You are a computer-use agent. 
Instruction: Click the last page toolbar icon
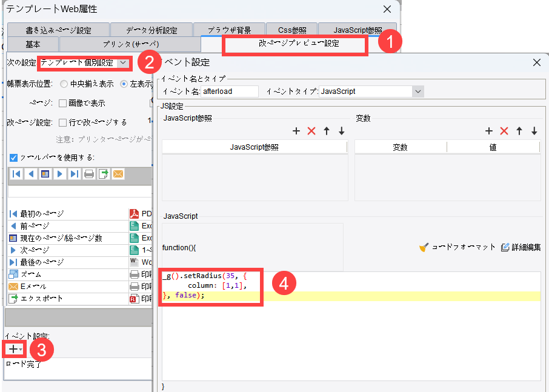point(74,174)
